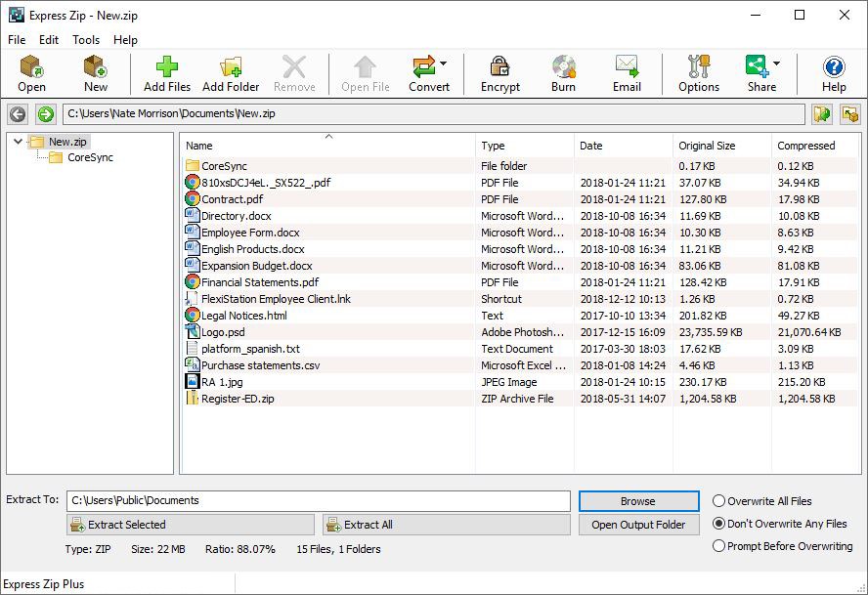Sort by Compressed column header
This screenshot has width=868, height=595.
pyautogui.click(x=816, y=146)
